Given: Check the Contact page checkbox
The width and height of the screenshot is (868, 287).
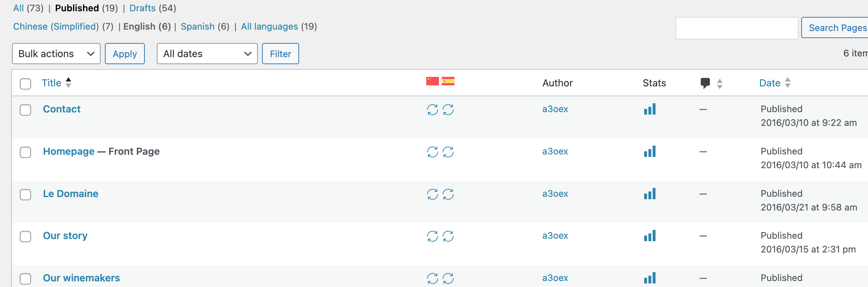Looking at the screenshot, I should (x=25, y=110).
